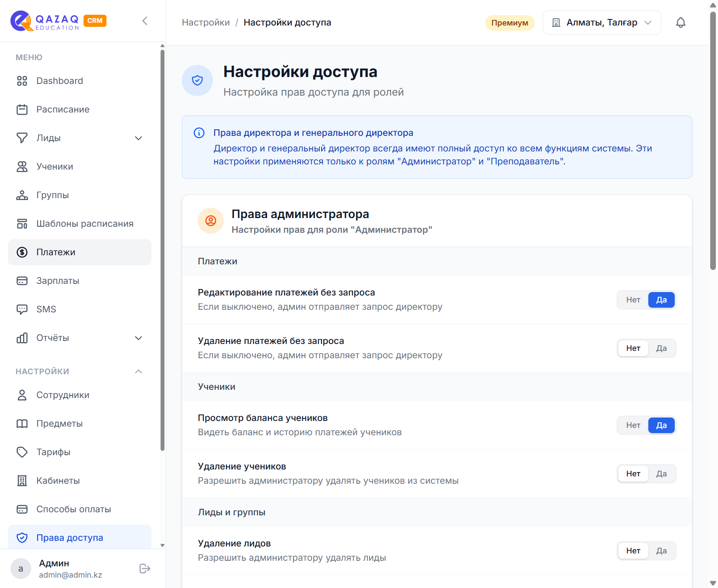Click the info icon in blue notice
This screenshot has width=718, height=588.
click(199, 133)
